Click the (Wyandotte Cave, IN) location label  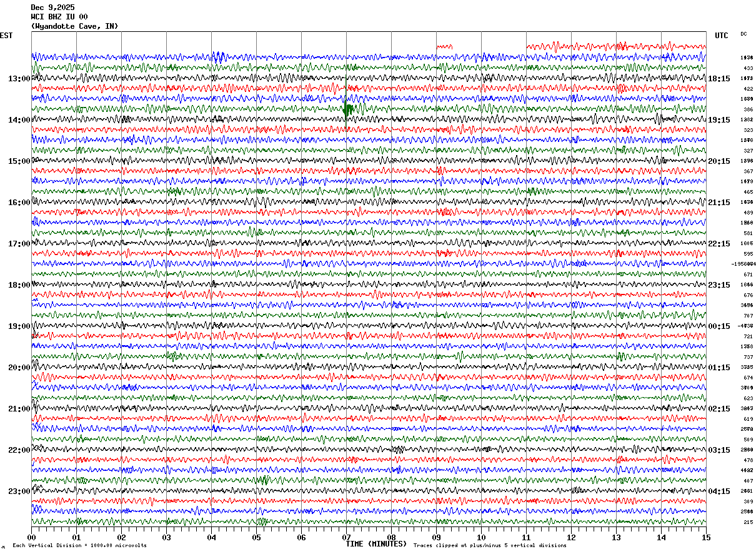point(74,26)
